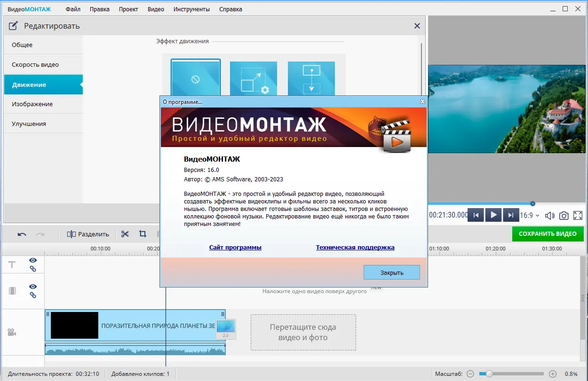Image resolution: width=588 pixels, height=381 pixels.
Task: Close the О программе dialog via title X
Action: point(422,101)
